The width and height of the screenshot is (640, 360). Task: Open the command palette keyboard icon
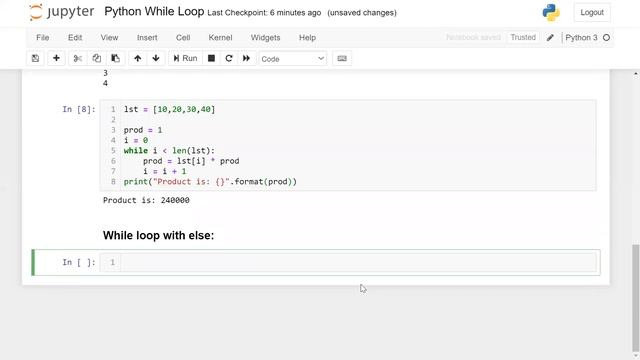coord(342,58)
